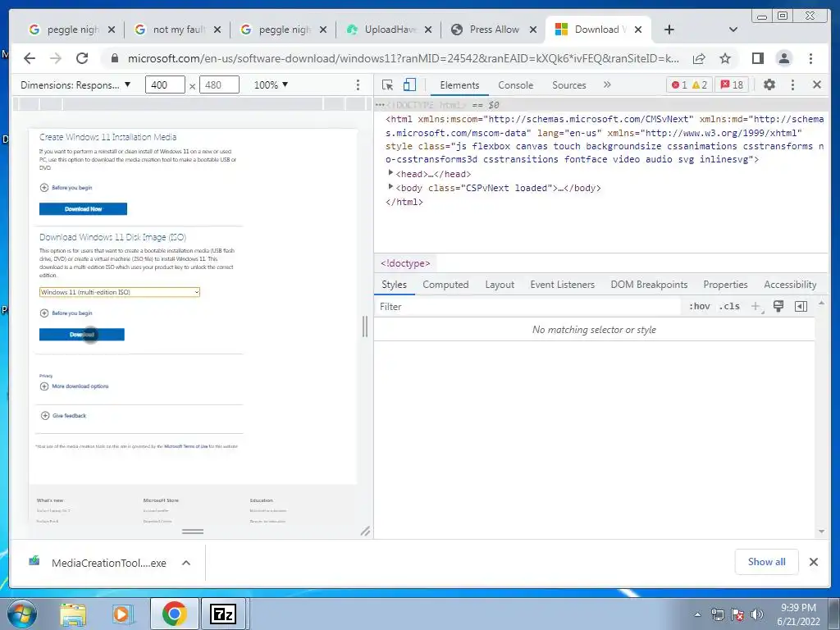
Task: Open the Chrome profile avatar
Action: 783,58
